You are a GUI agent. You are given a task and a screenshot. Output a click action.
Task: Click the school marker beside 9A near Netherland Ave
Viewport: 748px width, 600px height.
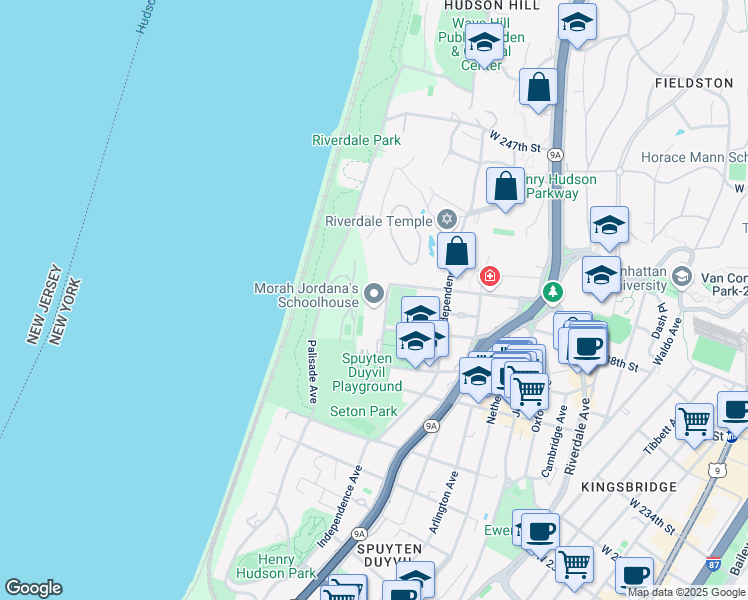click(478, 377)
